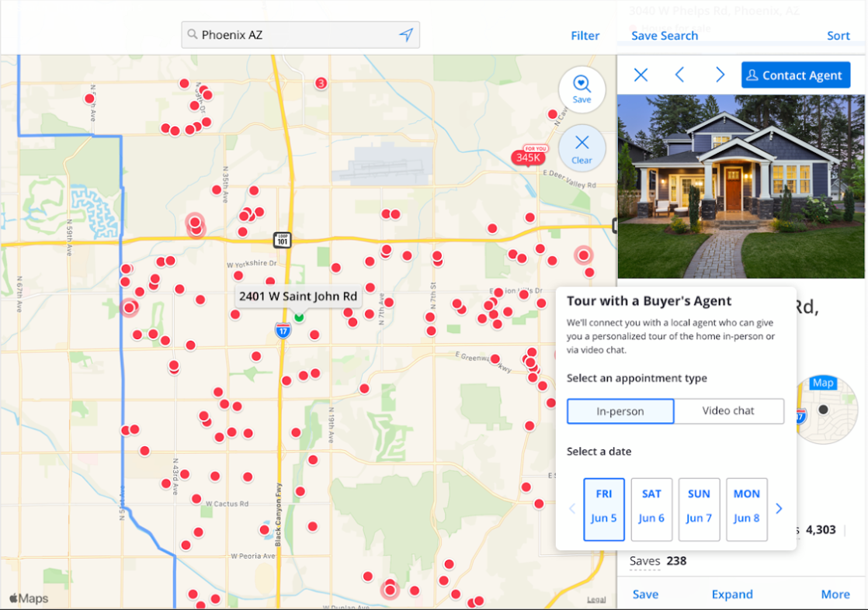The height and width of the screenshot is (610, 868).
Task: Select SAT Jun 6 as the tour date
Action: click(651, 509)
